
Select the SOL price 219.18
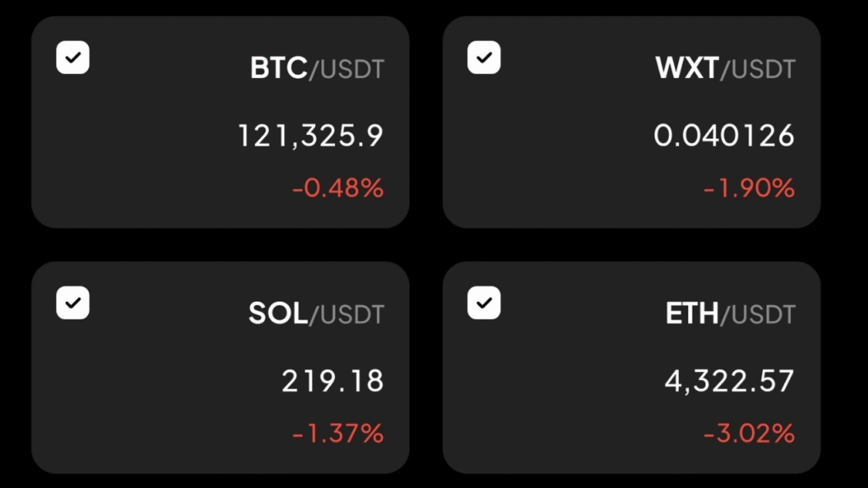[332, 381]
